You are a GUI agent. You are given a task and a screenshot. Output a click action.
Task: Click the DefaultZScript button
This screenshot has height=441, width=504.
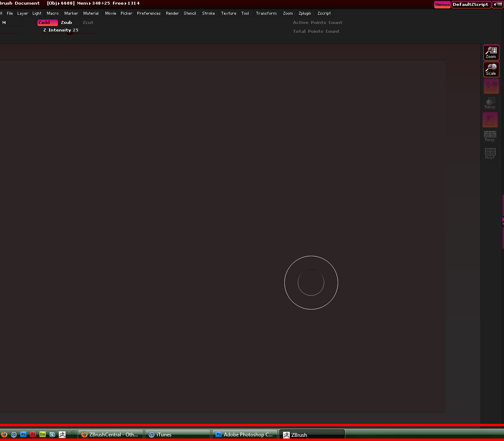(471, 4)
